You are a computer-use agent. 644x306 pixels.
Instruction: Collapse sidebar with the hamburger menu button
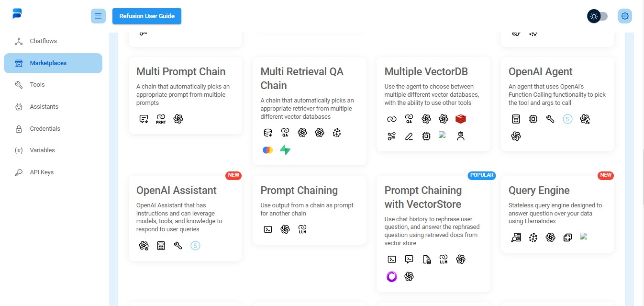(98, 16)
